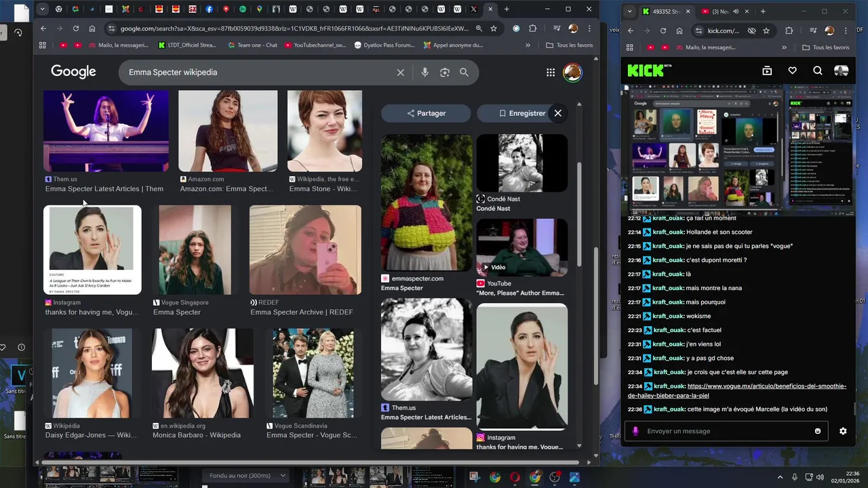Open the Chrome three-dot menu in Google window
Image resolution: width=868 pixels, height=488 pixels.
click(x=589, y=28)
